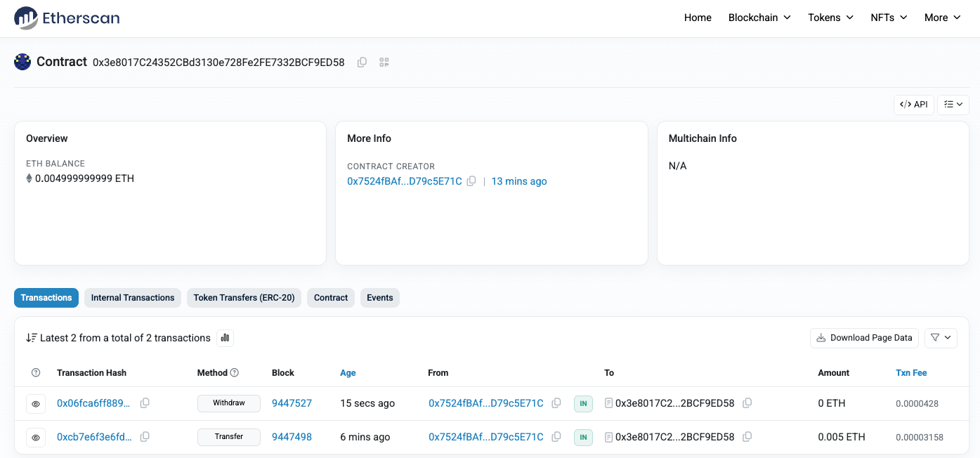Copy To address in Withdraw row
Image resolution: width=980 pixels, height=458 pixels.
(x=747, y=403)
